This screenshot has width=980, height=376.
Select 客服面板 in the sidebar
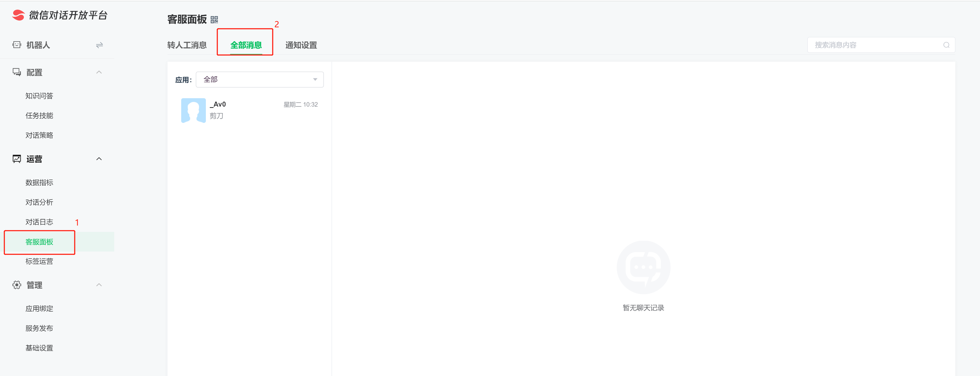[39, 242]
